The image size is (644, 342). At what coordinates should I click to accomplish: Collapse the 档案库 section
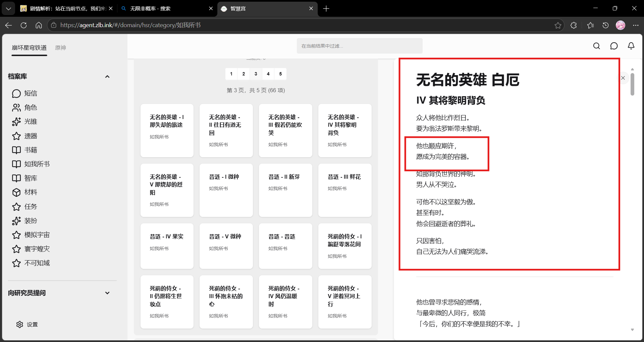[x=107, y=76]
